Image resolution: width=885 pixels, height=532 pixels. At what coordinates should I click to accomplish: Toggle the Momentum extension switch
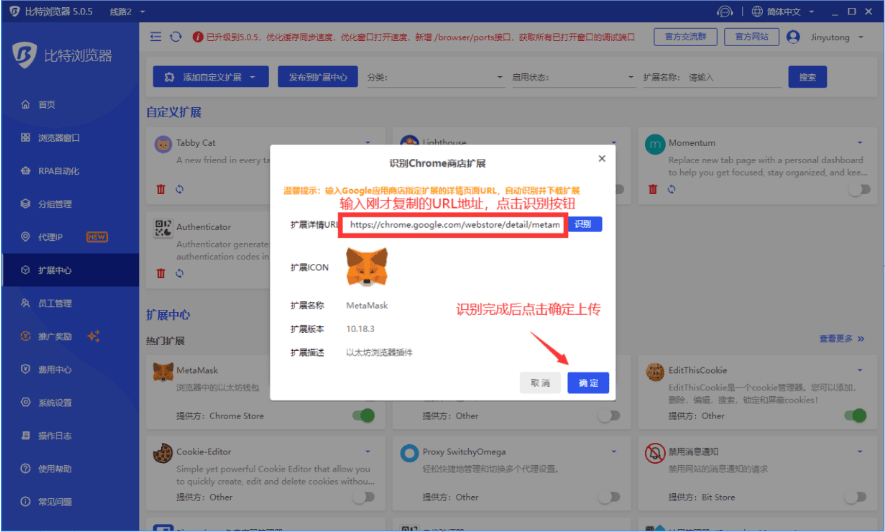click(859, 190)
